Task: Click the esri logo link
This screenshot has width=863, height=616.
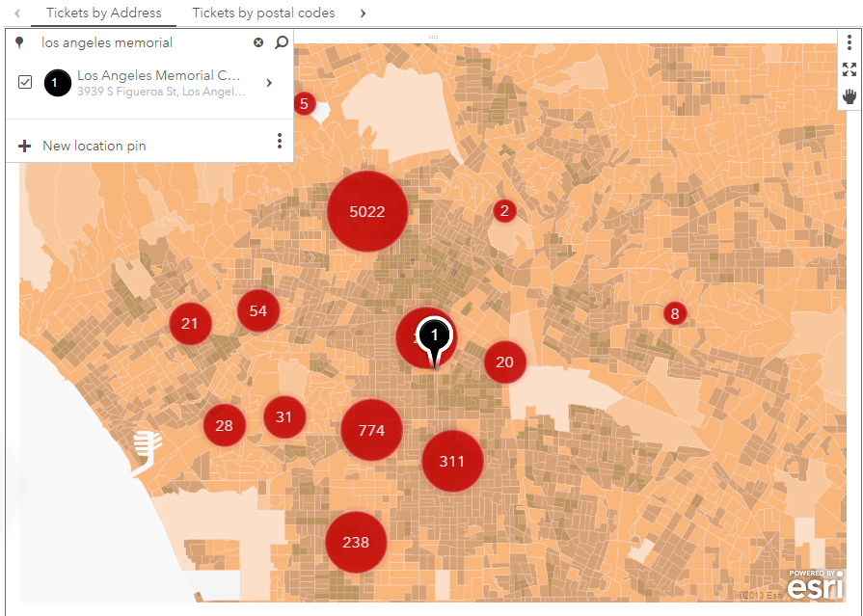Action: coord(814,585)
